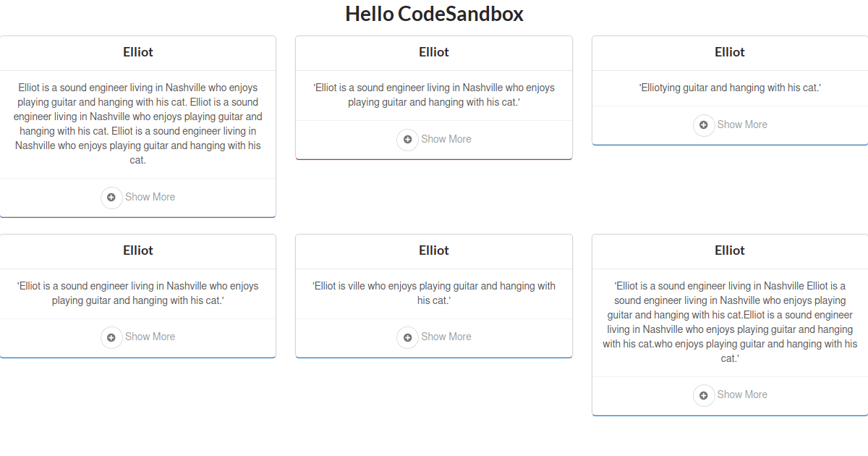This screenshot has height=456, width=868.
Task: Expand the red-bordered card with Show More
Action: click(x=447, y=140)
